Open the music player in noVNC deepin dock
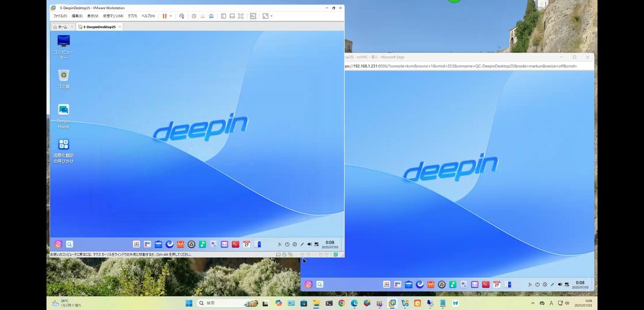 pos(453,284)
